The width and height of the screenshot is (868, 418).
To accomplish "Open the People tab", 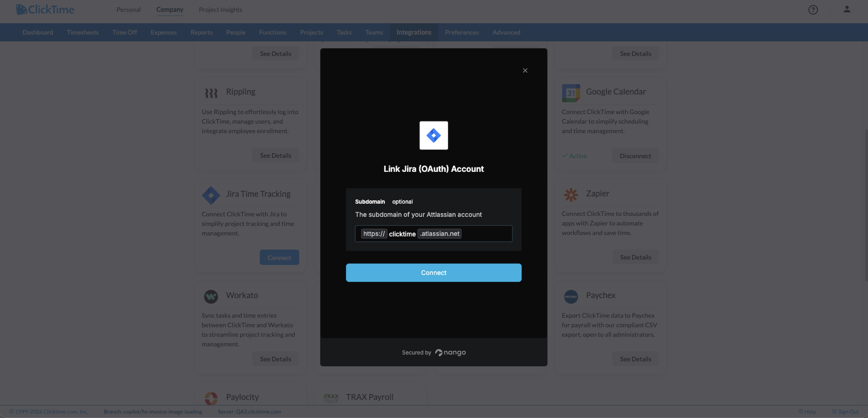I will click(236, 32).
